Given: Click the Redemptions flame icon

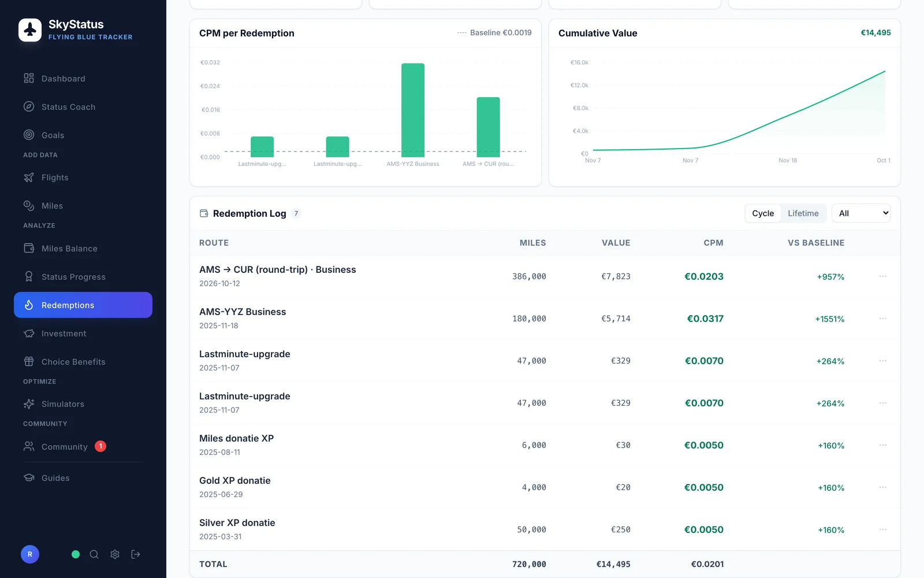Looking at the screenshot, I should (29, 305).
